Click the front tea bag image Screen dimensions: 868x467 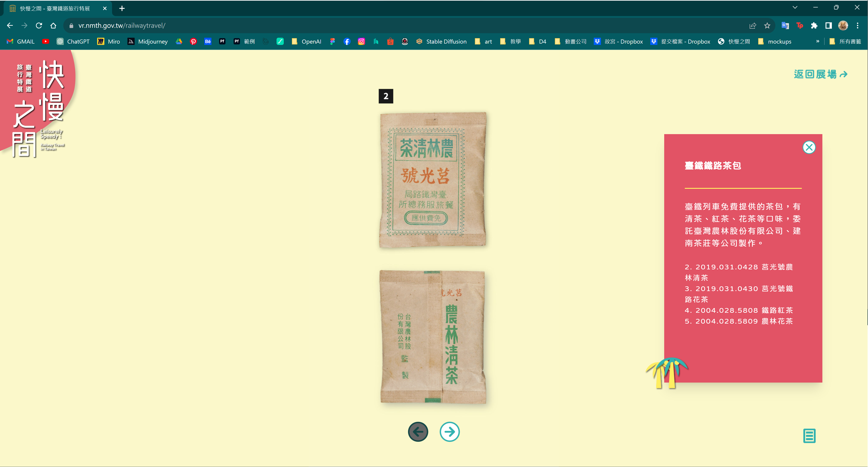pos(433,180)
